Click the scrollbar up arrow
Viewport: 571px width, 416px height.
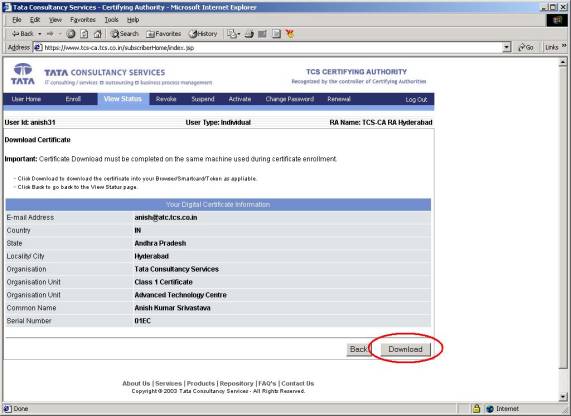click(x=563, y=63)
